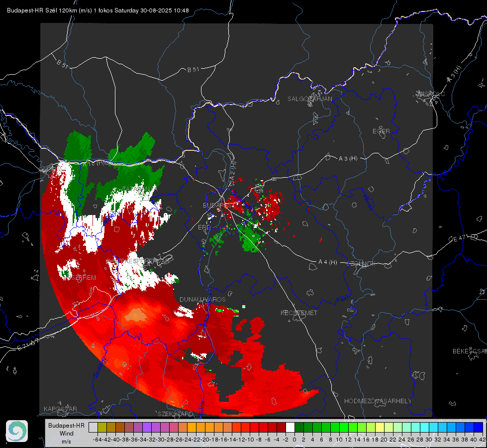Click the DUNAÚJVÁROS city label

coord(202,299)
